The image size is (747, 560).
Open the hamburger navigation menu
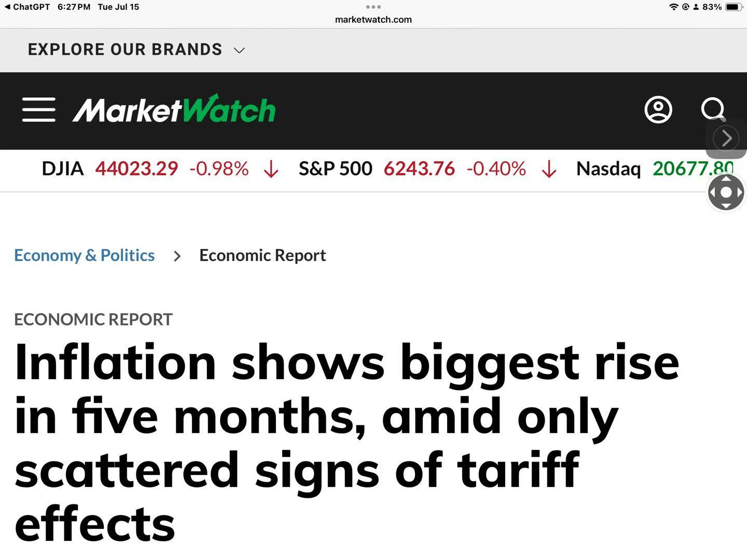(x=38, y=109)
